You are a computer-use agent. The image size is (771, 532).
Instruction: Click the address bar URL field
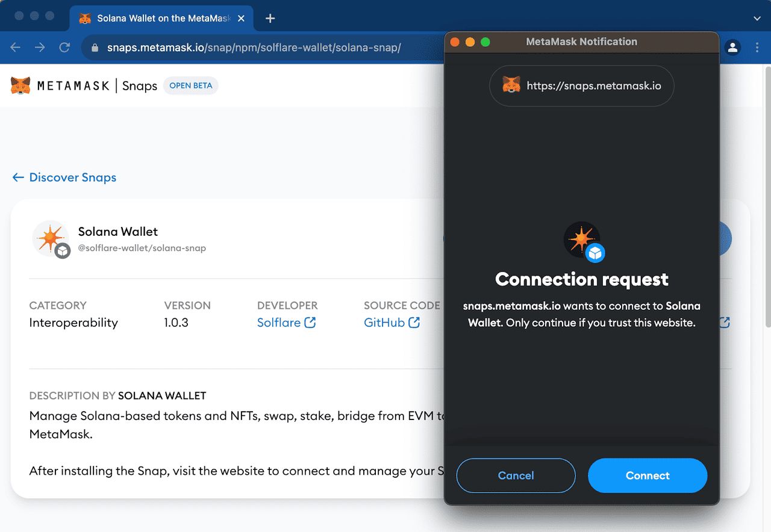pyautogui.click(x=253, y=48)
